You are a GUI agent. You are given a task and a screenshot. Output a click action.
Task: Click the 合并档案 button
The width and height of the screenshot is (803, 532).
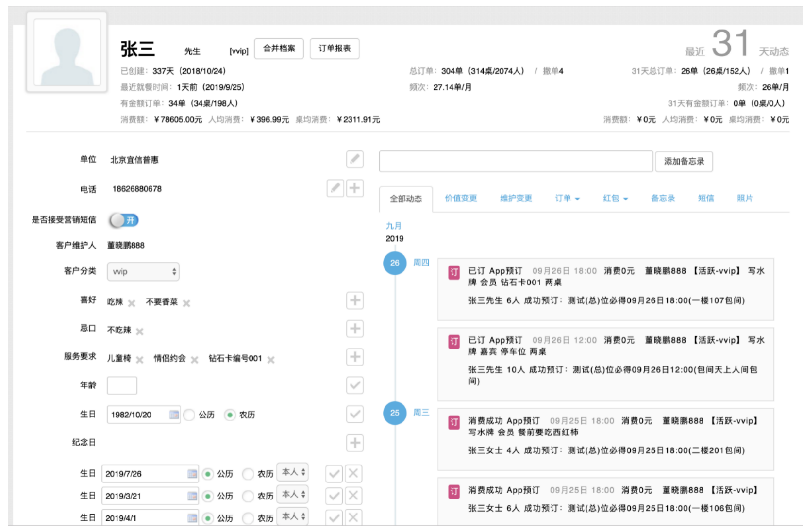(x=279, y=49)
